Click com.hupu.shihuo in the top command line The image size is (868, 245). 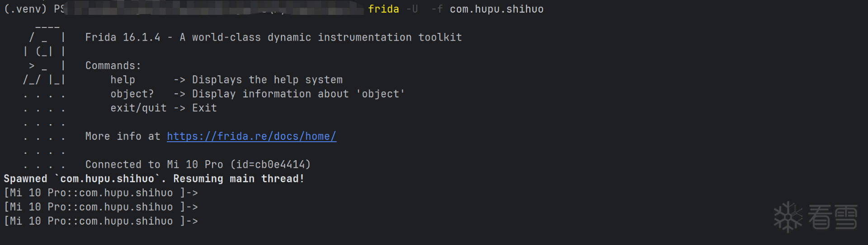[496, 9]
